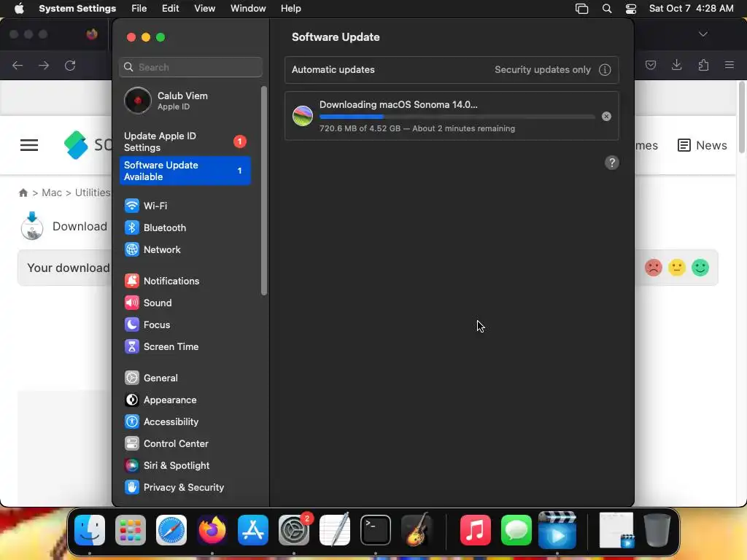Image resolution: width=747 pixels, height=560 pixels.
Task: Click the Automatic updates info icon
Action: click(605, 70)
